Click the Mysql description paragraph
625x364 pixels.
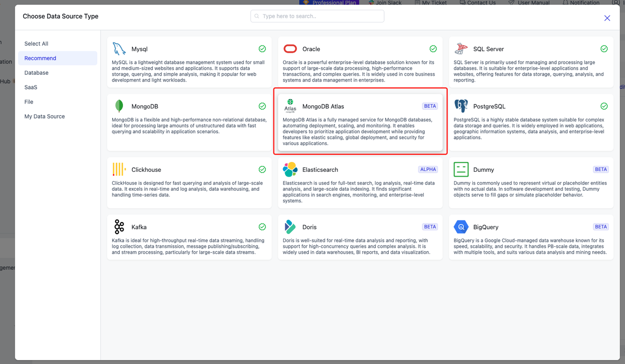pyautogui.click(x=189, y=71)
